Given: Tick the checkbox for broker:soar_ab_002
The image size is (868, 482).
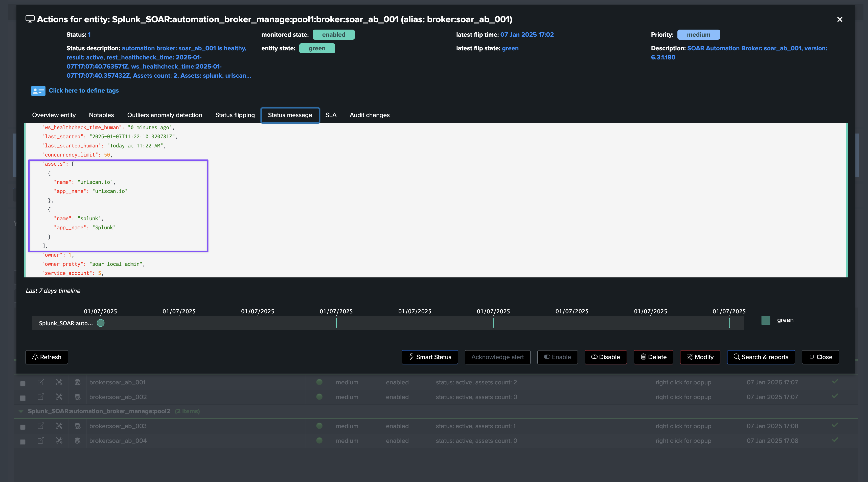Looking at the screenshot, I should pos(22,398).
